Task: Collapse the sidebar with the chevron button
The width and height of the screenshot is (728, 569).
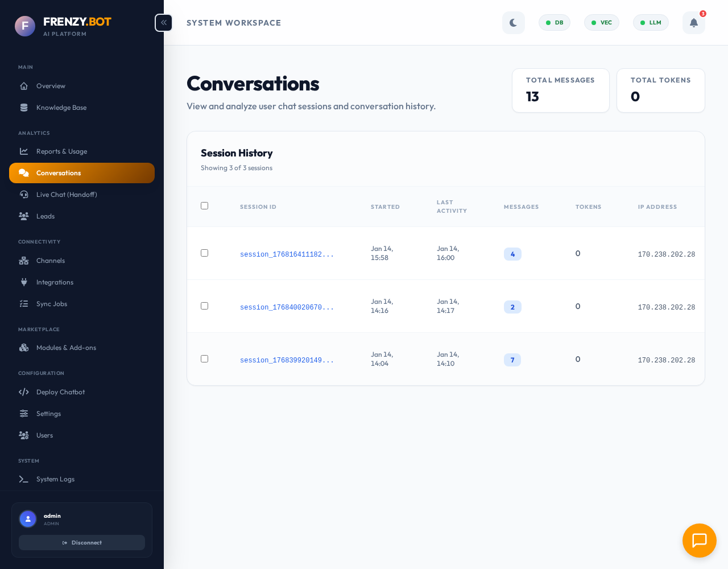Action: coord(163,23)
